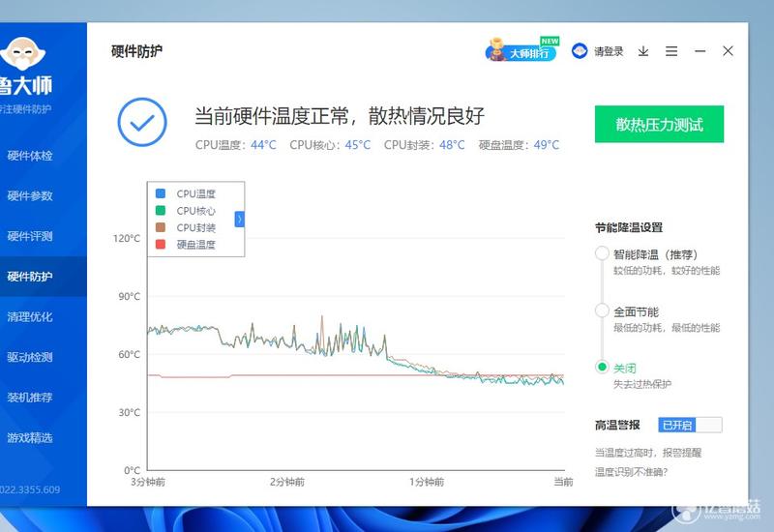The image size is (774, 532).
Task: Open the hamburger main menu icon
Action: 671,51
